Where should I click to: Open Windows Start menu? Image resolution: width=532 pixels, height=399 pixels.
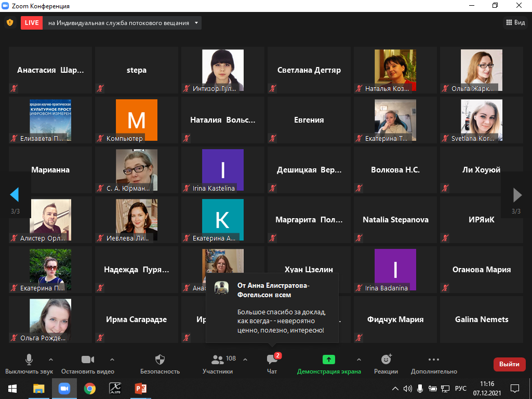click(12, 389)
